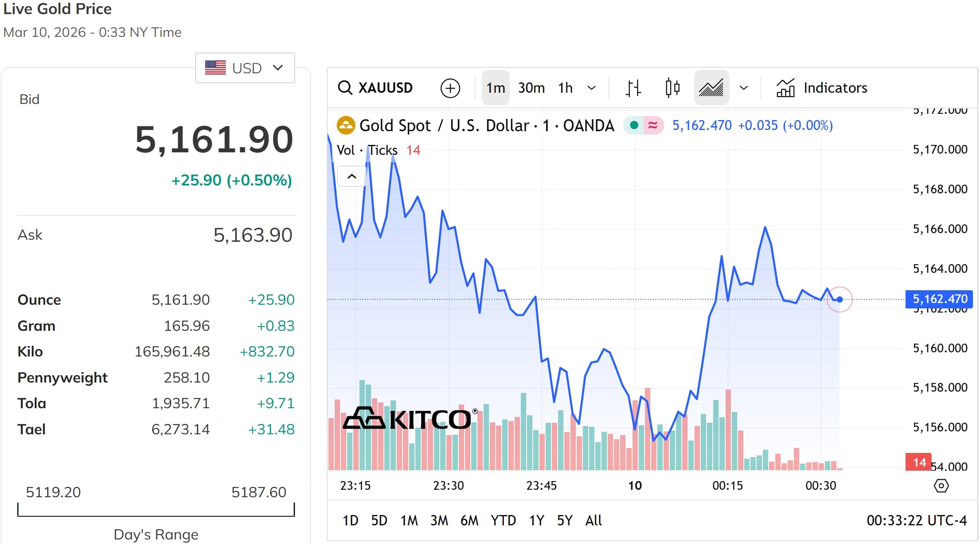This screenshot has width=980, height=544.
Task: Click the 5,162.470 price label on axis
Action: (939, 299)
